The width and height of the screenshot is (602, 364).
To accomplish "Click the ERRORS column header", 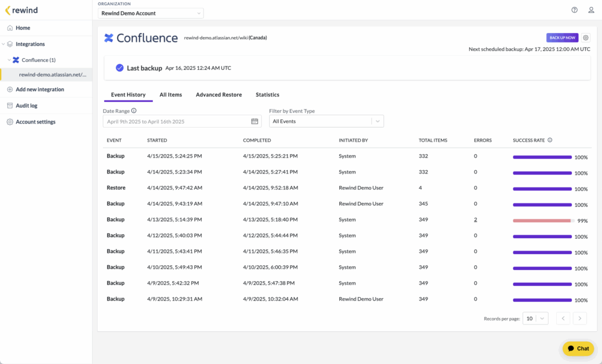I will (x=483, y=141).
